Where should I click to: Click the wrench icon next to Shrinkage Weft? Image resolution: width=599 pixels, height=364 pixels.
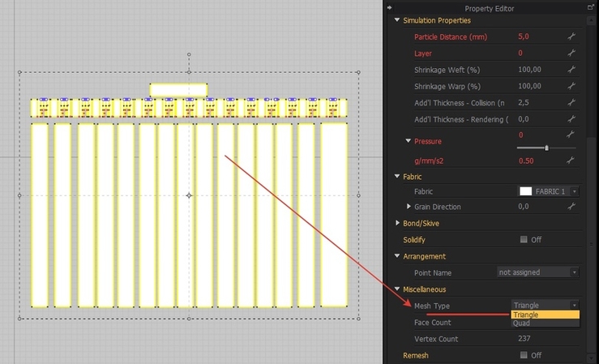pos(571,70)
